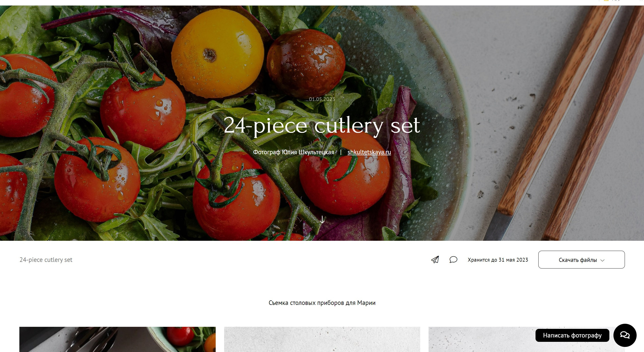Click the 01.05.2023 date on the cover
Screen dimensions: 644x352
click(322, 99)
